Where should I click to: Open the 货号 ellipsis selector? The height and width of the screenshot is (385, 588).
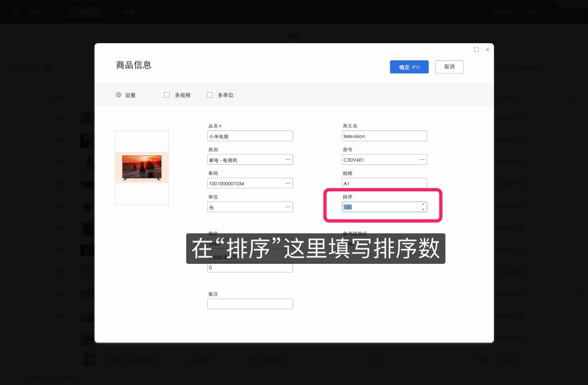pyautogui.click(x=422, y=160)
